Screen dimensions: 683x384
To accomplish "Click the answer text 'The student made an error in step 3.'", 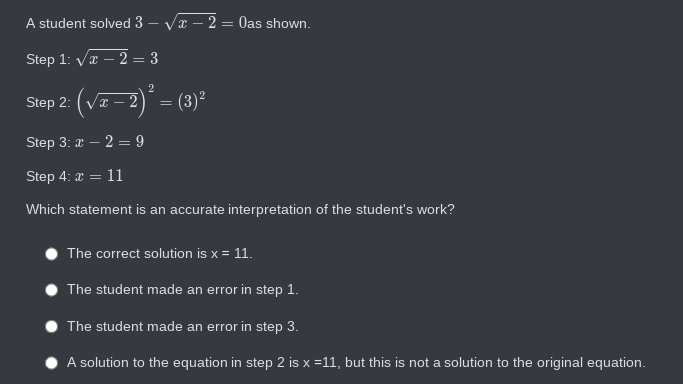I will [183, 326].
